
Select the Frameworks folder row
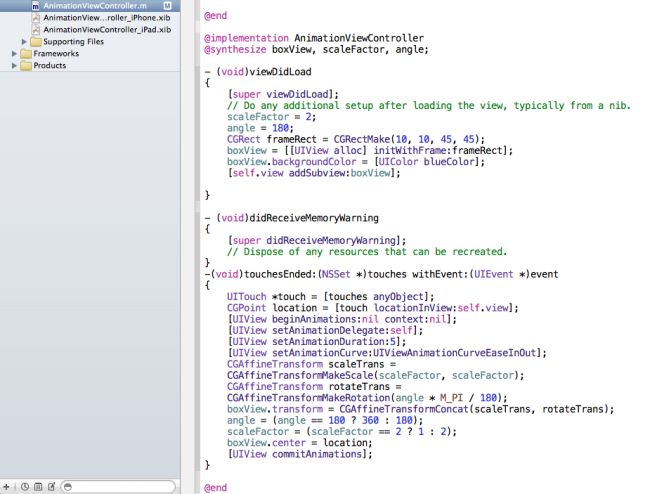point(56,53)
